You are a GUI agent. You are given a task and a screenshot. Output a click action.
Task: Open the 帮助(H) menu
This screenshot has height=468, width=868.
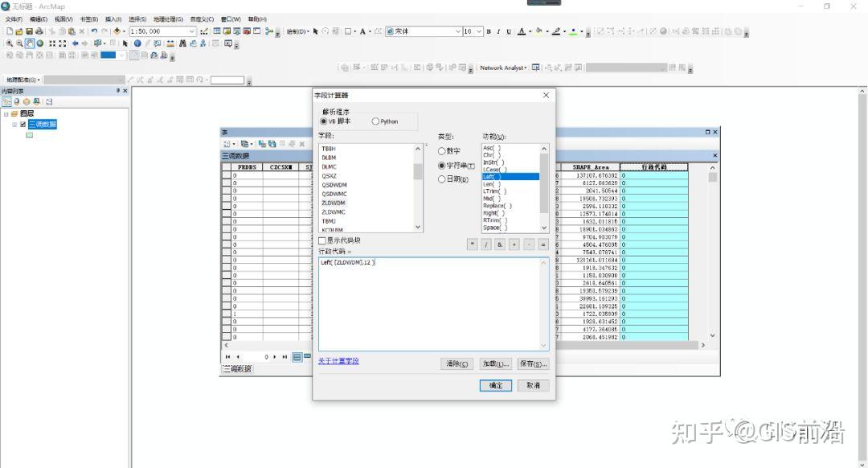pyautogui.click(x=257, y=19)
